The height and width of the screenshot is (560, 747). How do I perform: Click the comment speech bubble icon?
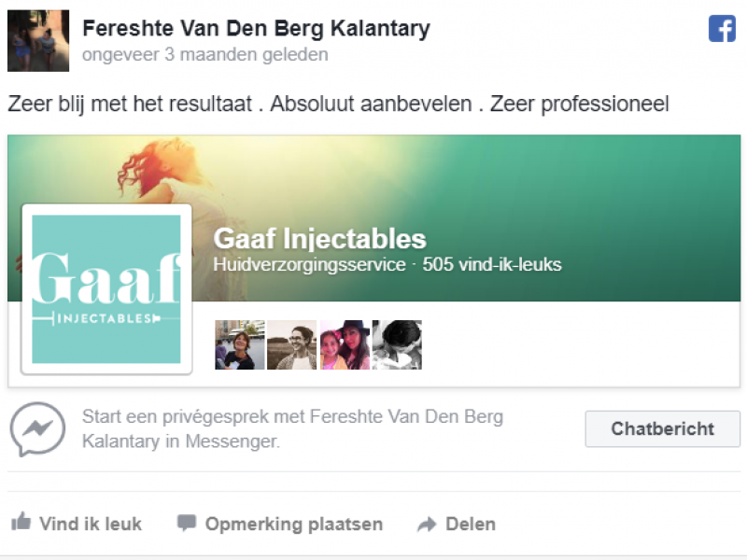[x=187, y=524]
